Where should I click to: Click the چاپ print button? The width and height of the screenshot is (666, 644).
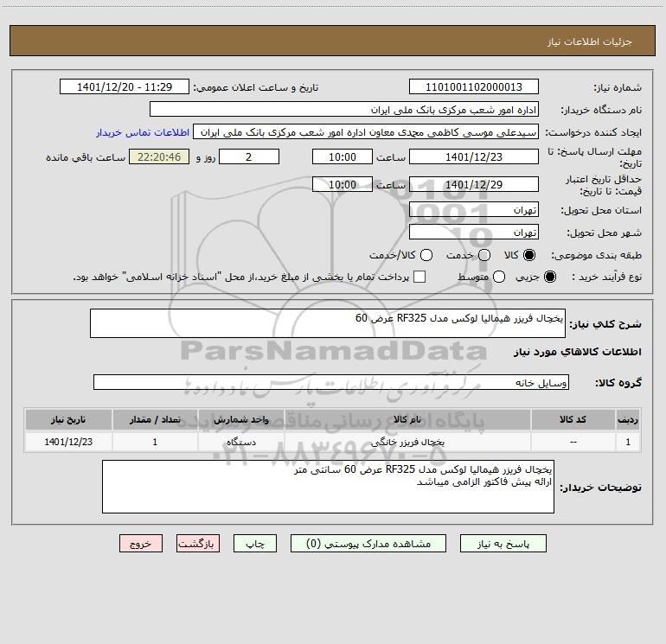click(x=255, y=544)
